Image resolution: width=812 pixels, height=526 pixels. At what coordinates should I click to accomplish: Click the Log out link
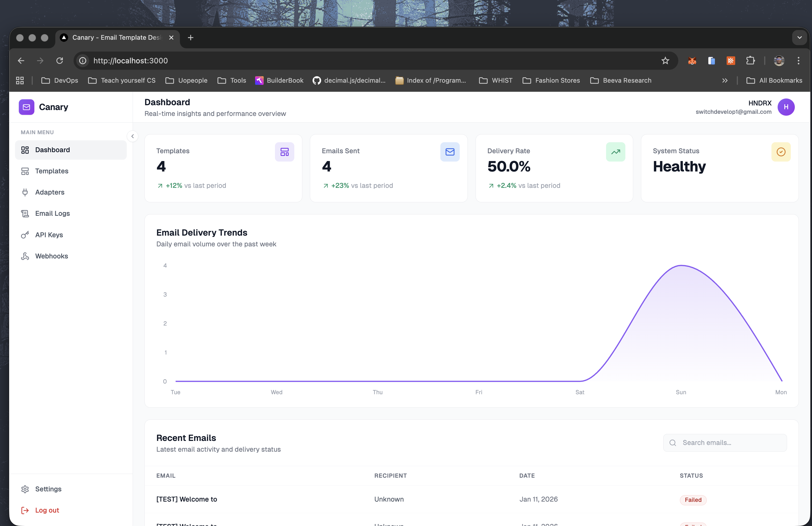(x=47, y=510)
